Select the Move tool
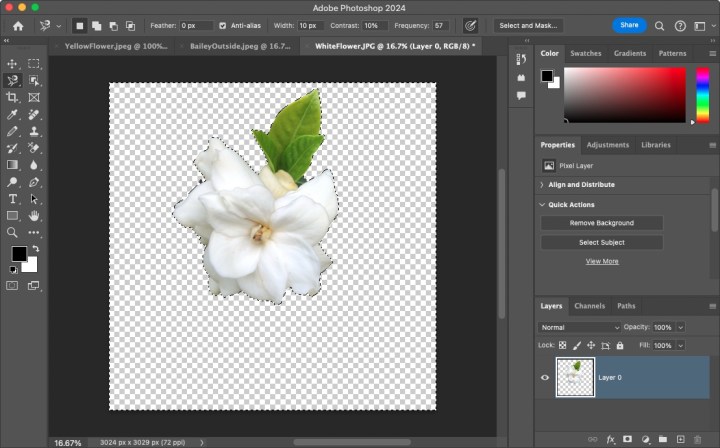720x448 pixels. [x=13, y=63]
